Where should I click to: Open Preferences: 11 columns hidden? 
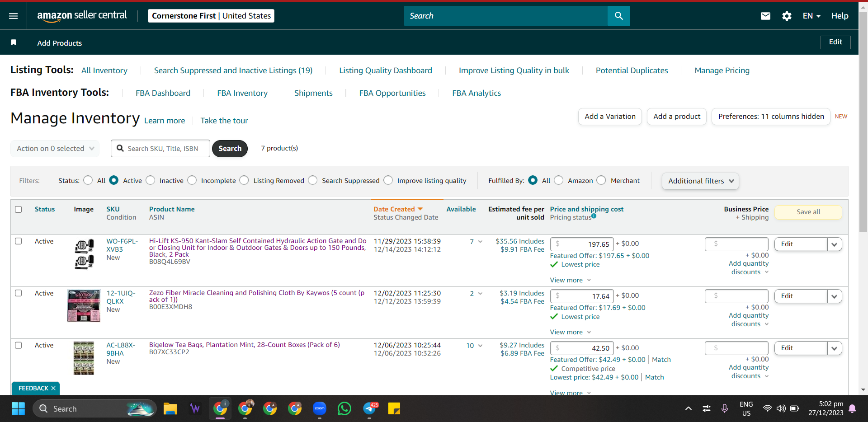[771, 117]
